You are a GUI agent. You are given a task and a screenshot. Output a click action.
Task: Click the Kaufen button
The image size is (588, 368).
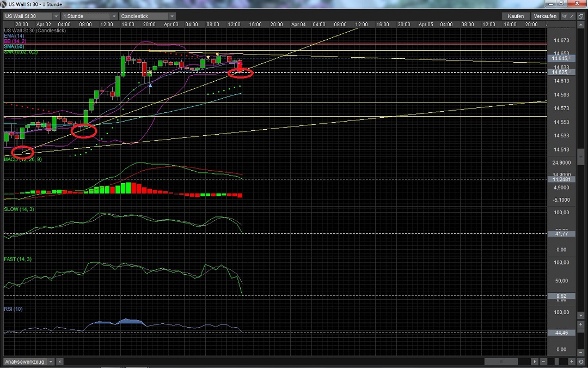coord(516,16)
